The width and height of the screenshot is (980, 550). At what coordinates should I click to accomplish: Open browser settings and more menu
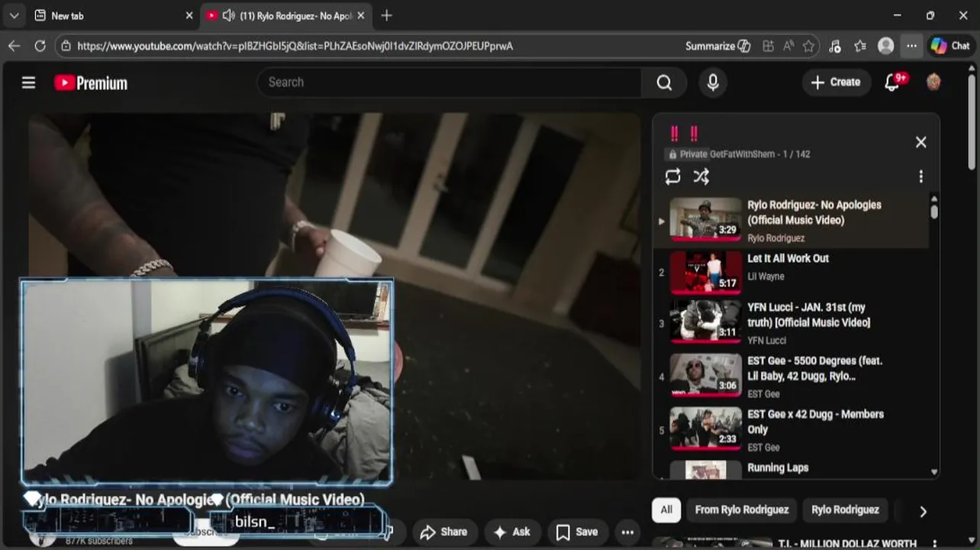(x=911, y=46)
